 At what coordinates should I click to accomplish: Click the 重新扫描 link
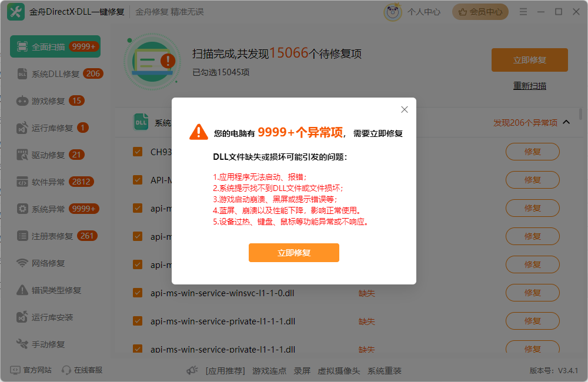click(x=530, y=86)
